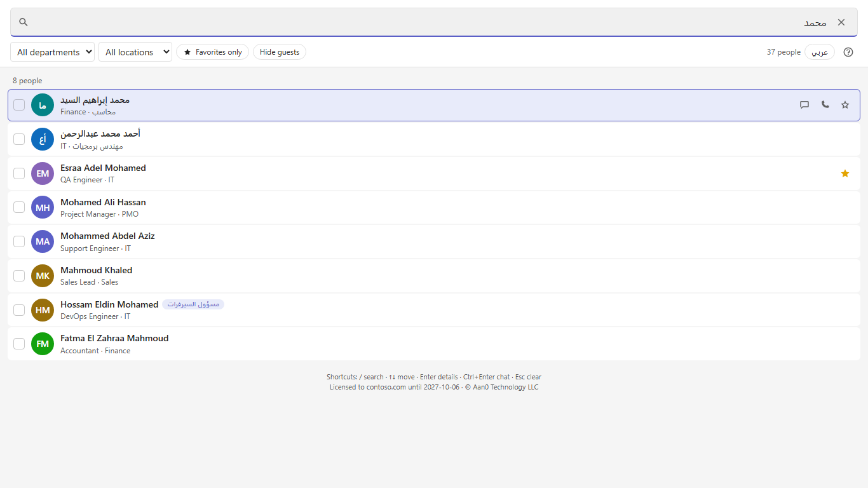Screen dimensions: 868x488
Task: Check the box for Mahmoud Khaled
Action: click(19, 276)
